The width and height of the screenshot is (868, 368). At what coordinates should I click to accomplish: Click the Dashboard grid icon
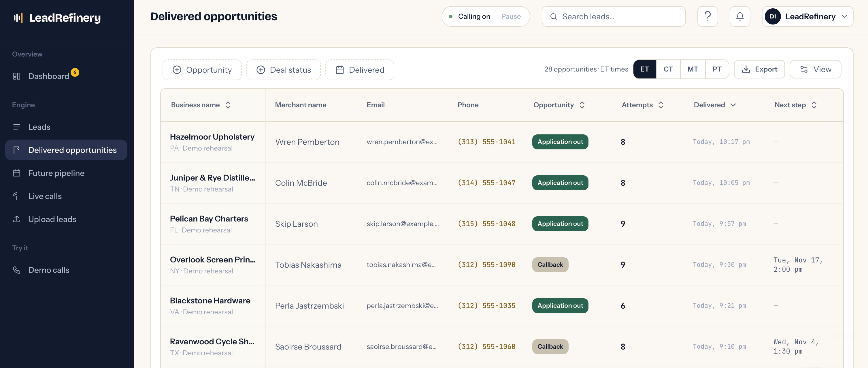point(16,76)
